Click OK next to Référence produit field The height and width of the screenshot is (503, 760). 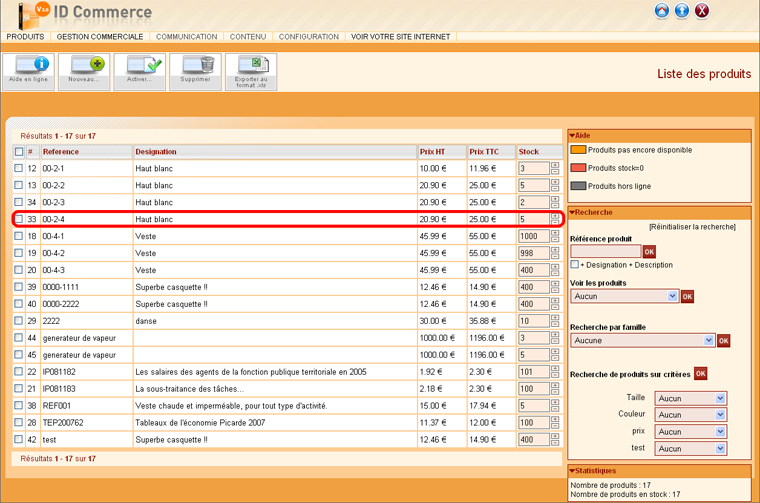(649, 252)
